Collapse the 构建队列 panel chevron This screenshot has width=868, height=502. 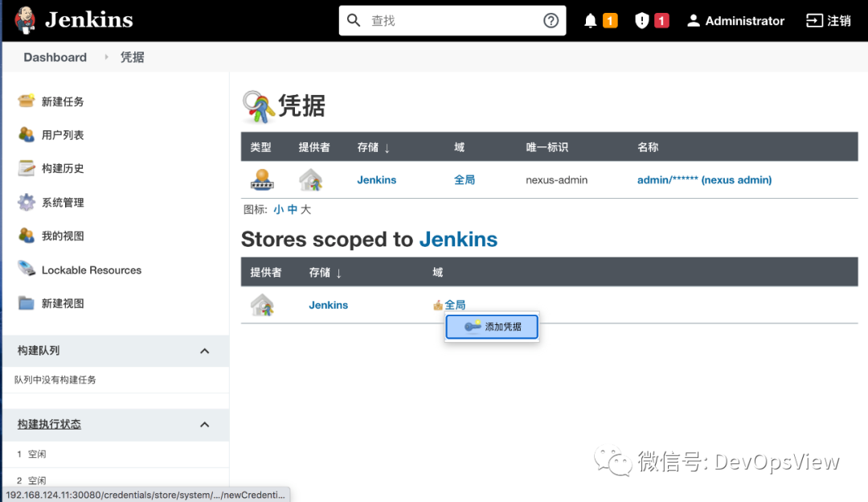point(204,351)
